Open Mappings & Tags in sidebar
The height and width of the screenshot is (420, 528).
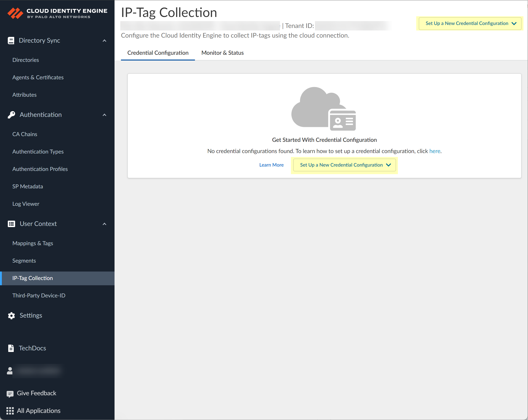pyautogui.click(x=33, y=243)
